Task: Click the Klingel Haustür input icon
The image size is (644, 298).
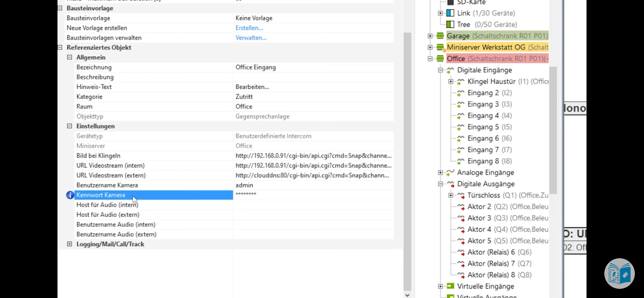Action: [x=461, y=82]
